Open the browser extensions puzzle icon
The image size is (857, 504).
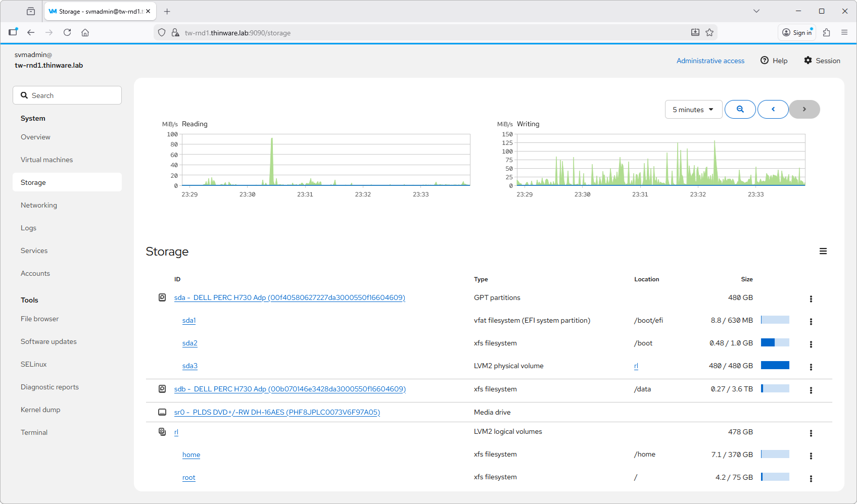coord(826,32)
